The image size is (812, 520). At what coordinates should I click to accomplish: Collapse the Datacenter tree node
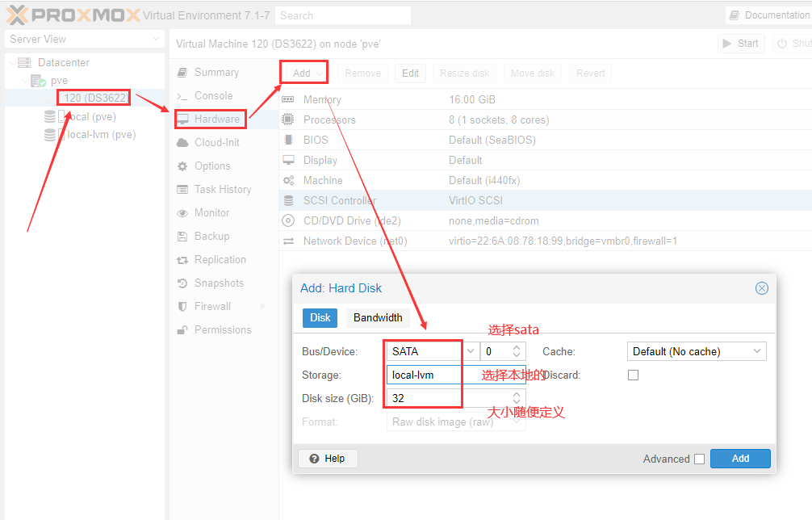[12, 63]
